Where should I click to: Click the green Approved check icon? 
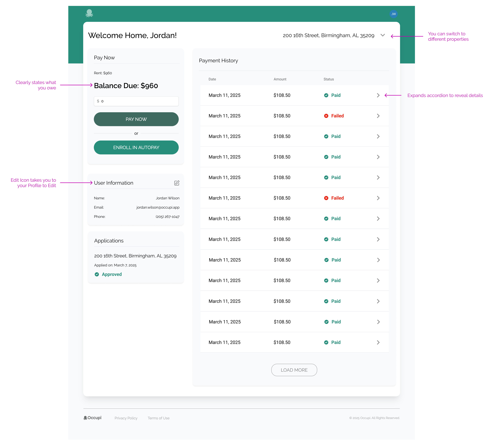click(x=97, y=274)
